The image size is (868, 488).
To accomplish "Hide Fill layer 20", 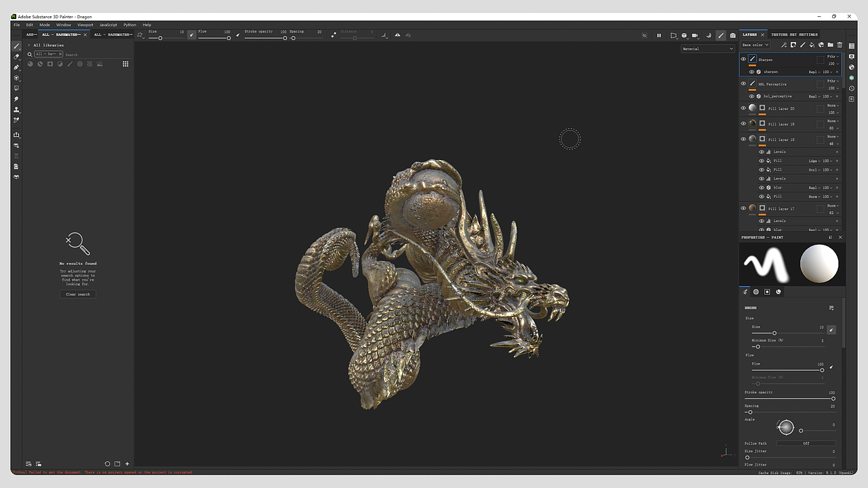I will (x=743, y=108).
